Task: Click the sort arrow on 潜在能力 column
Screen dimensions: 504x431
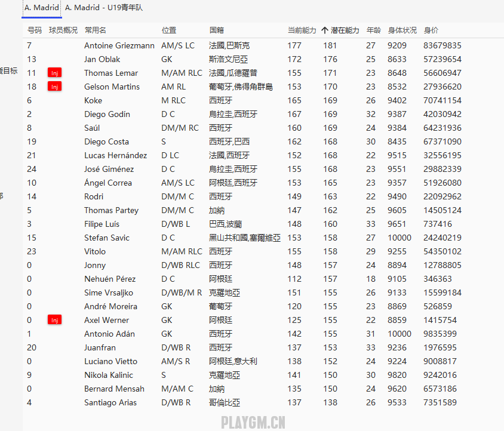Action: 325,30
